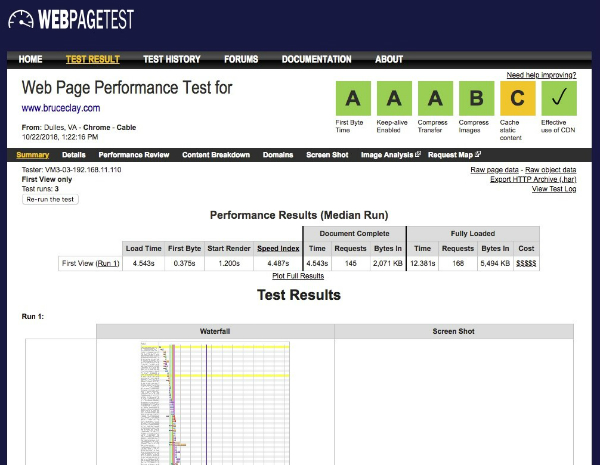Open the Screen Shot tab

[x=327, y=155]
